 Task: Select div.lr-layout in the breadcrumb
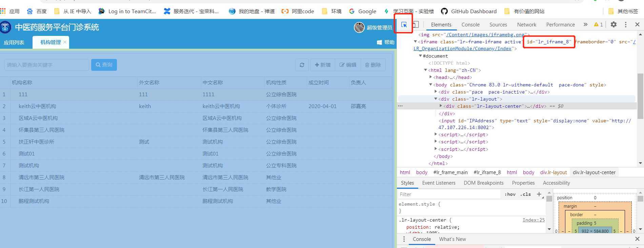(553, 172)
